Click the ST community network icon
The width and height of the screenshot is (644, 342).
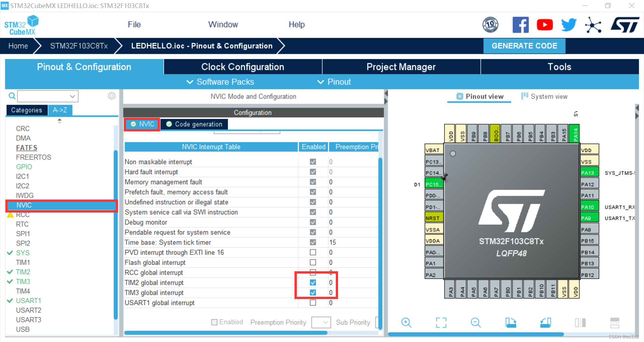coord(593,25)
